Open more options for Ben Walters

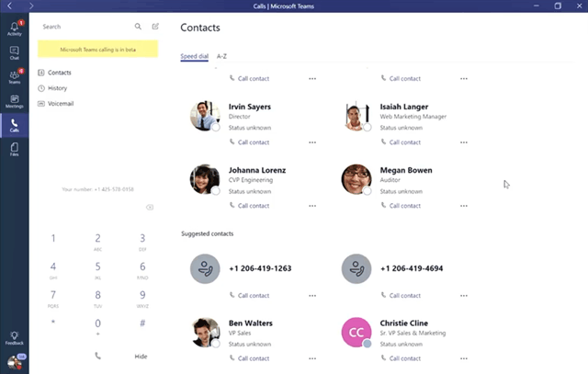coord(312,358)
